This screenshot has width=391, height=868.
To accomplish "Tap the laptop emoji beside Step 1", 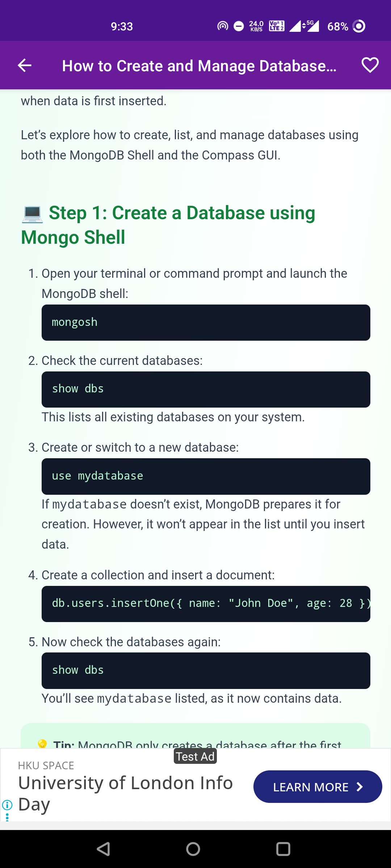I will click(x=32, y=213).
